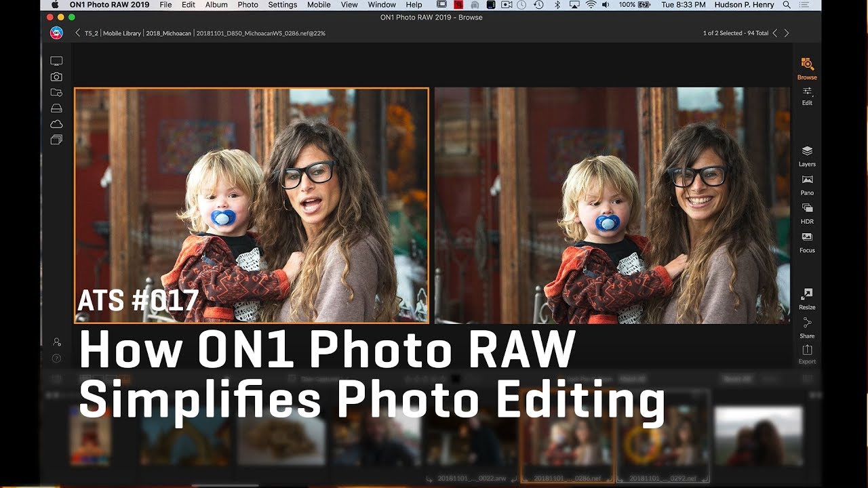Screen dimensions: 868x488
Task: Open the Layers module
Action: 807,156
